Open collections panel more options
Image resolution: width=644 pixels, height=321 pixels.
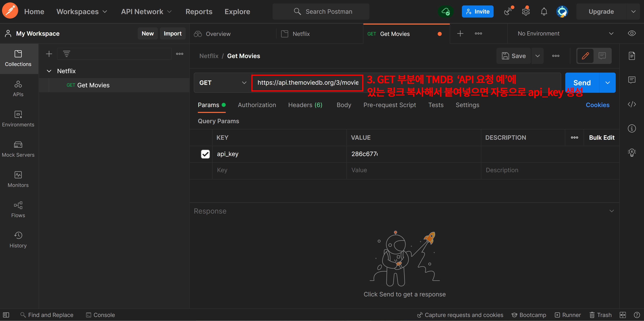coord(179,54)
